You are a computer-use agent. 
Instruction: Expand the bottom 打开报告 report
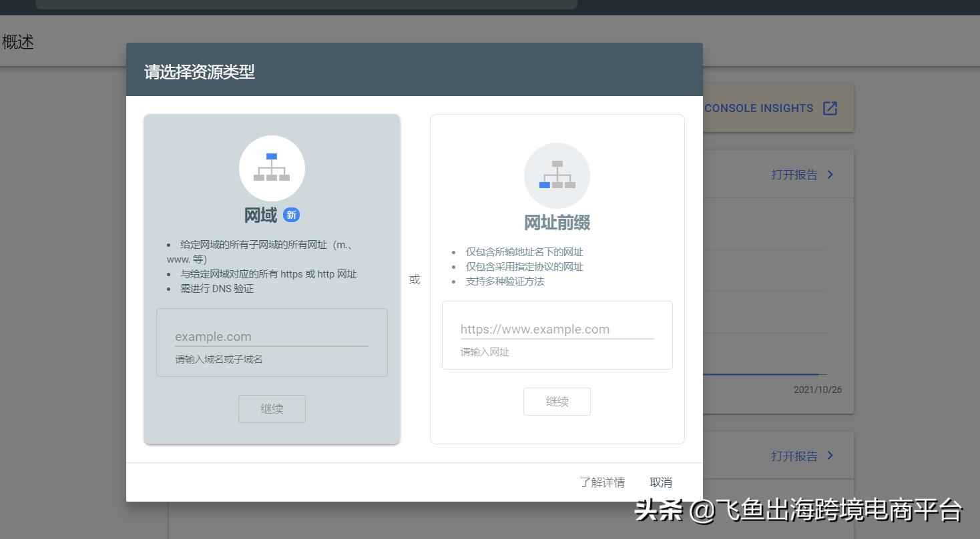(x=794, y=455)
